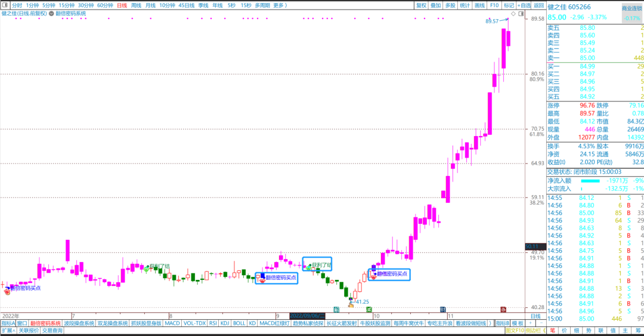Add stock with +自选
Image resolution: width=644 pixels, height=336 pixels.
524,5
